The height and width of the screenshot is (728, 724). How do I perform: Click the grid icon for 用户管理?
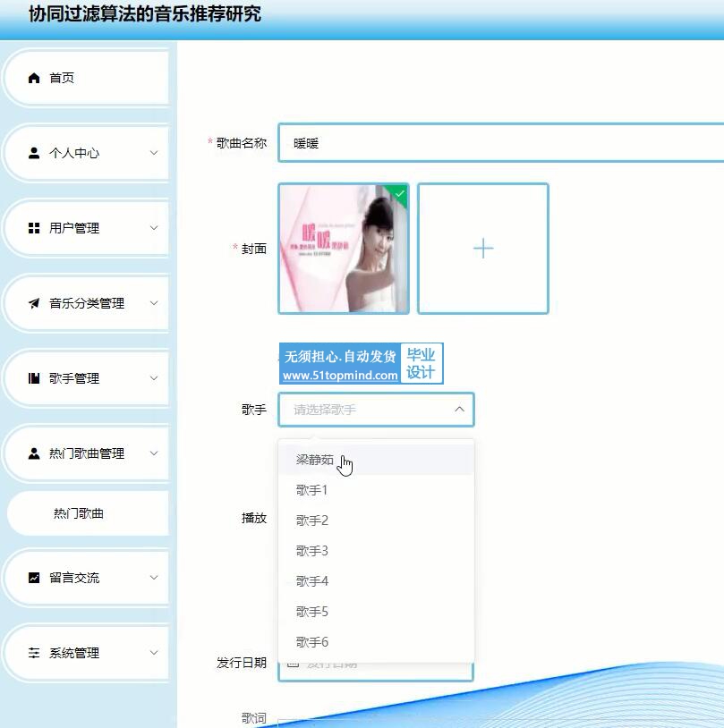pos(34,228)
